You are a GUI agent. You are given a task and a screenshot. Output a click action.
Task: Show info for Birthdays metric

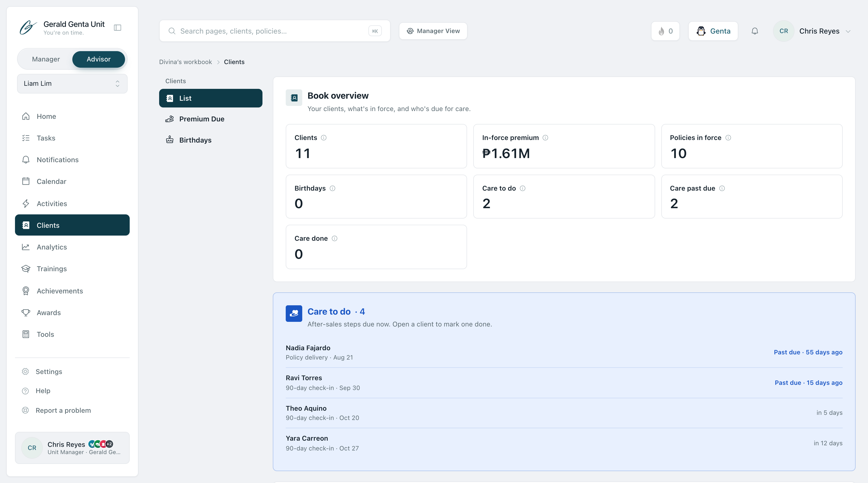point(332,188)
